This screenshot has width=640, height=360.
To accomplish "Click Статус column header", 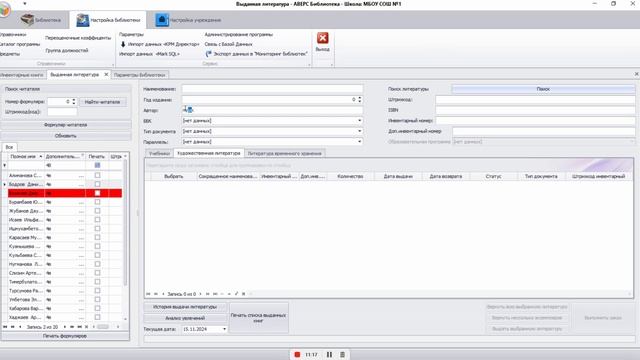I will (493, 176).
